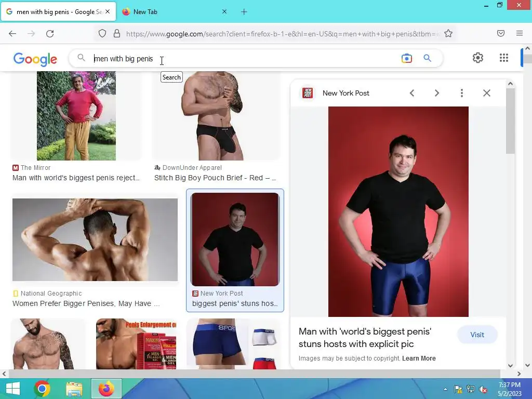Open File Explorer from the taskbar
Screen dimensions: 532x399
pos(74,389)
